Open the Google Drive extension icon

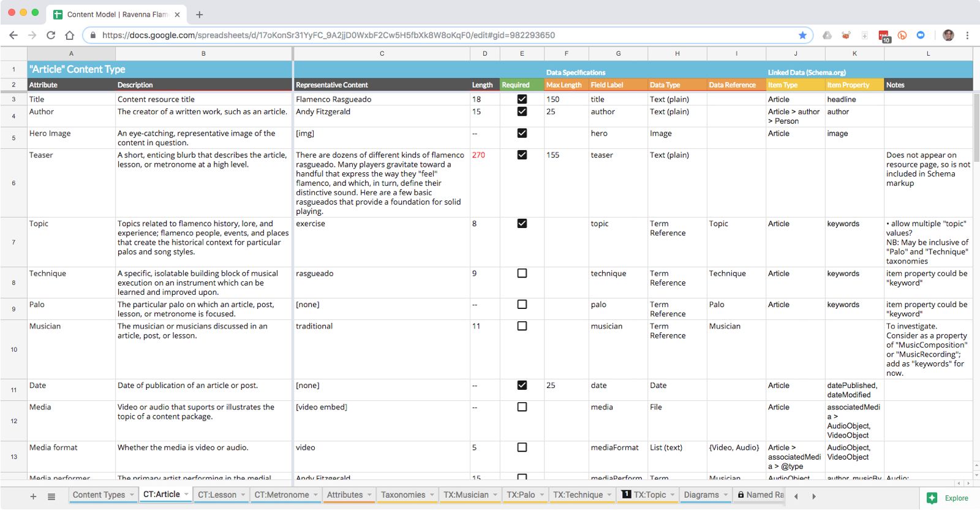point(827,36)
